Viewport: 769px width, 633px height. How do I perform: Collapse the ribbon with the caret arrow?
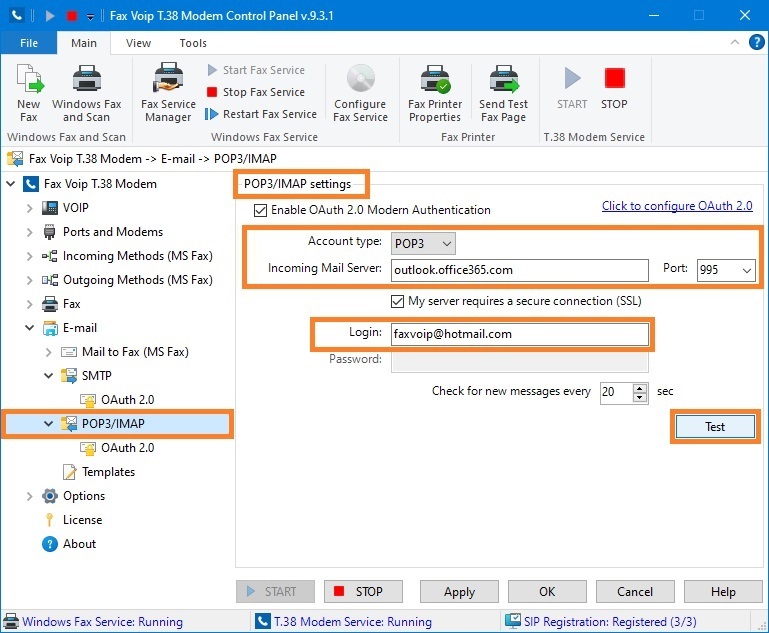point(735,42)
